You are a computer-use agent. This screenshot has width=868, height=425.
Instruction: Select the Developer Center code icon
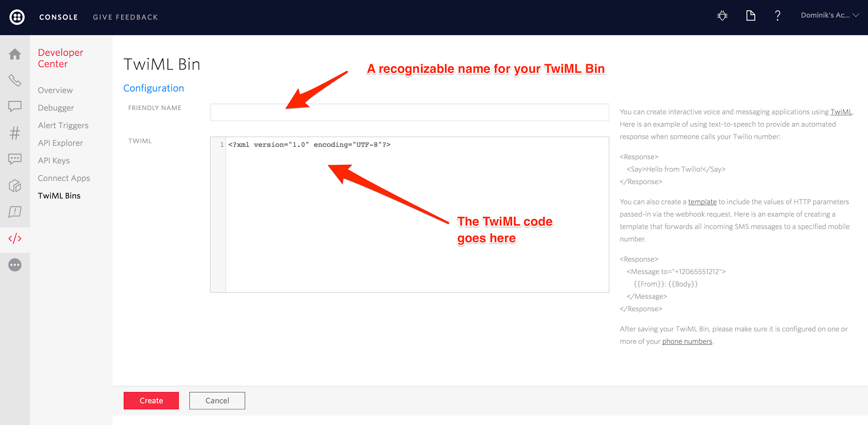click(15, 239)
